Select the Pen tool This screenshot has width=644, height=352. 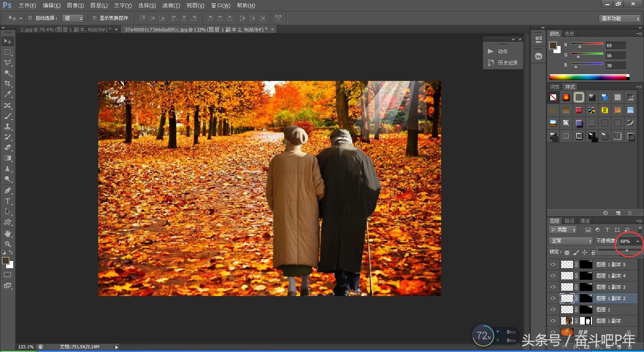coord(8,190)
